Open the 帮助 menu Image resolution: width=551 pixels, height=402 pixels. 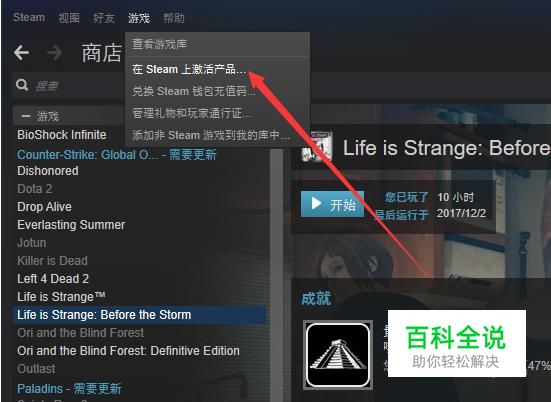[x=174, y=18]
